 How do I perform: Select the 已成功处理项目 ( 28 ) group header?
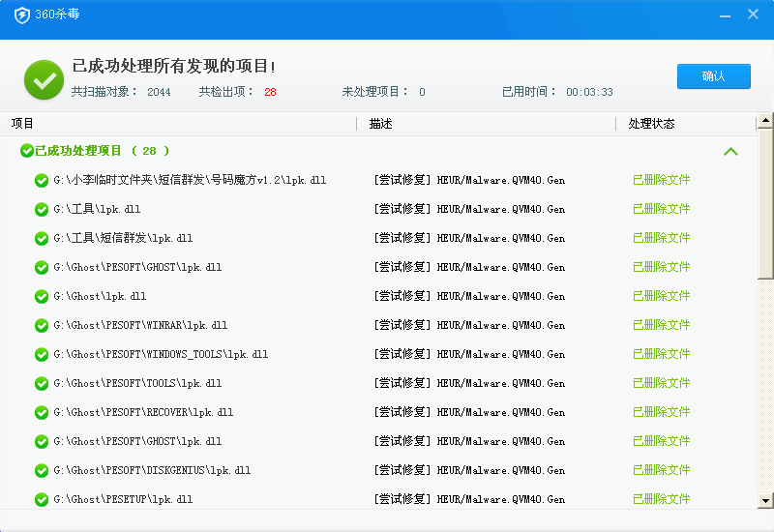pos(379,151)
